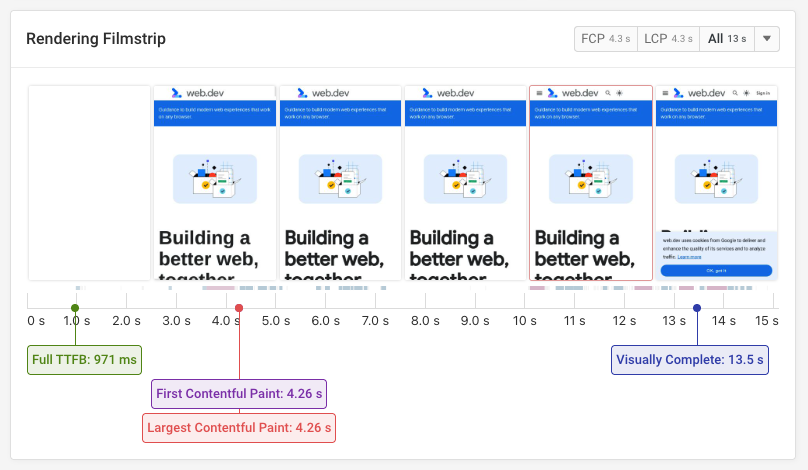The height and width of the screenshot is (470, 808).
Task: Switch filmstrip to FCP 4.3 s view
Action: [x=606, y=39]
